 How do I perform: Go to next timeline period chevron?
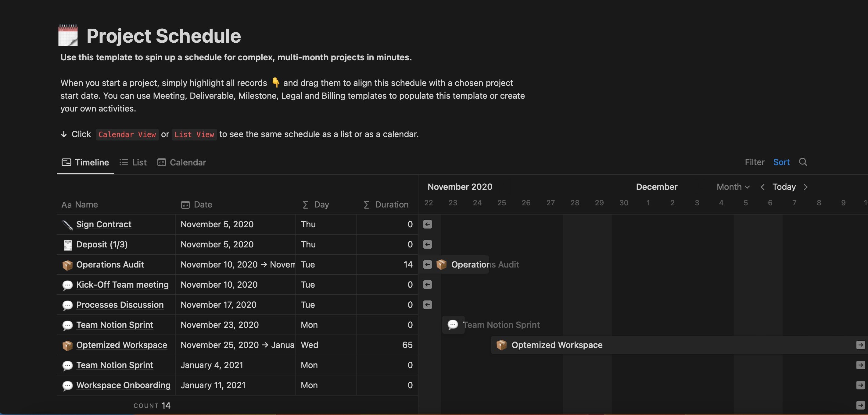pos(806,187)
